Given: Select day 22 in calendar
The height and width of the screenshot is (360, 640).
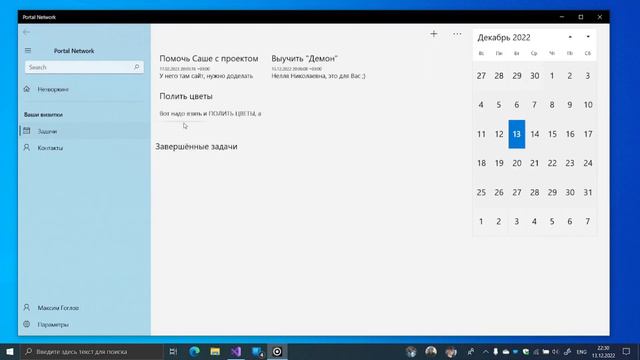Looking at the screenshot, I should [552, 163].
